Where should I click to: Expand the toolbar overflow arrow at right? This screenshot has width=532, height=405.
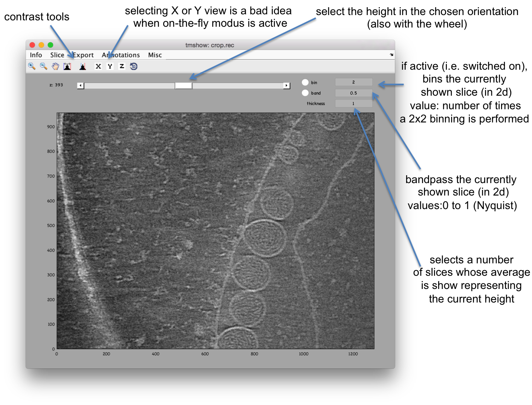(391, 55)
